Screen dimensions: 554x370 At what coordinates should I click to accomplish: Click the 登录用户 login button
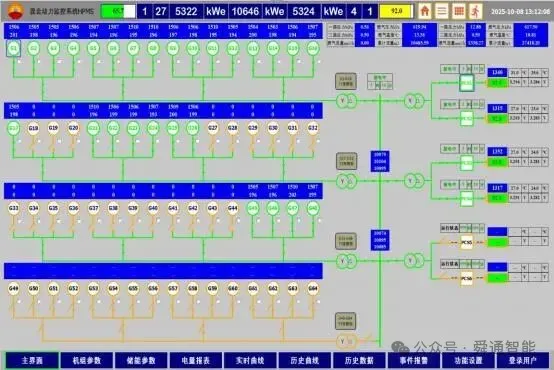(x=523, y=360)
